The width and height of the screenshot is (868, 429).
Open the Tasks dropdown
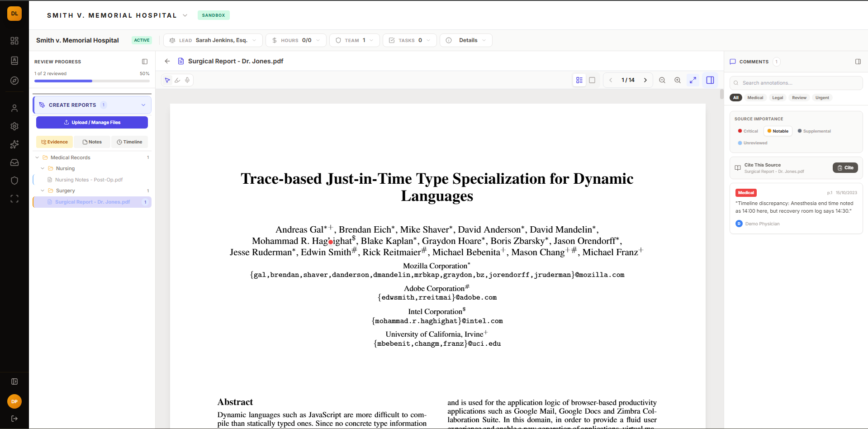[x=410, y=40]
